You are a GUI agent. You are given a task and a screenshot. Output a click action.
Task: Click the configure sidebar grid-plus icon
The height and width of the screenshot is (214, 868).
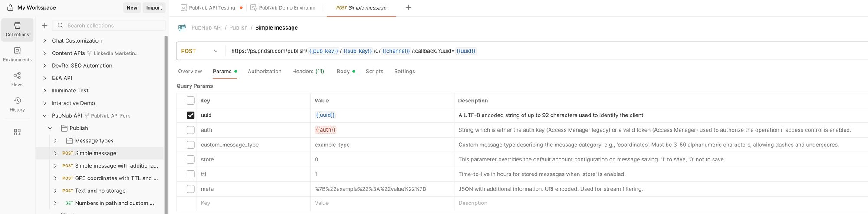(17, 132)
